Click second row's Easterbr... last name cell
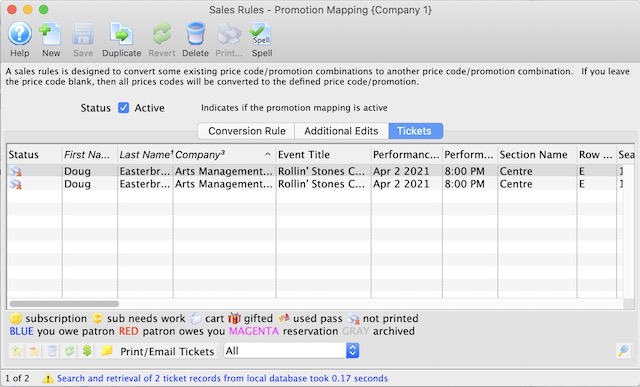The height and width of the screenshot is (387, 640). 145,184
